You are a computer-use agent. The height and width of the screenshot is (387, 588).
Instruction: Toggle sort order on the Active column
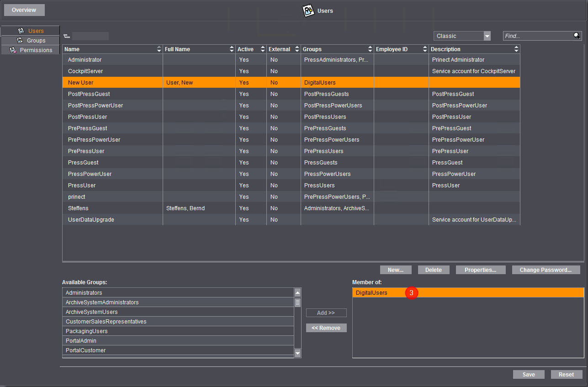pos(262,49)
